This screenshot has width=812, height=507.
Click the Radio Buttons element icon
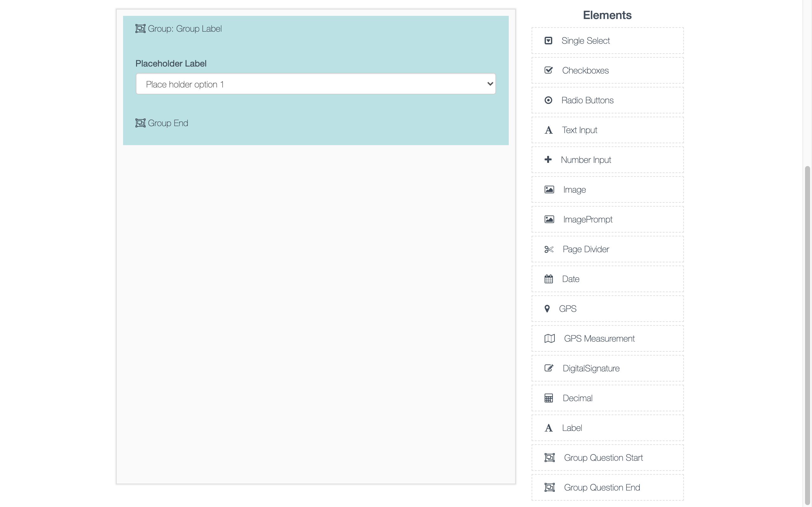(548, 100)
